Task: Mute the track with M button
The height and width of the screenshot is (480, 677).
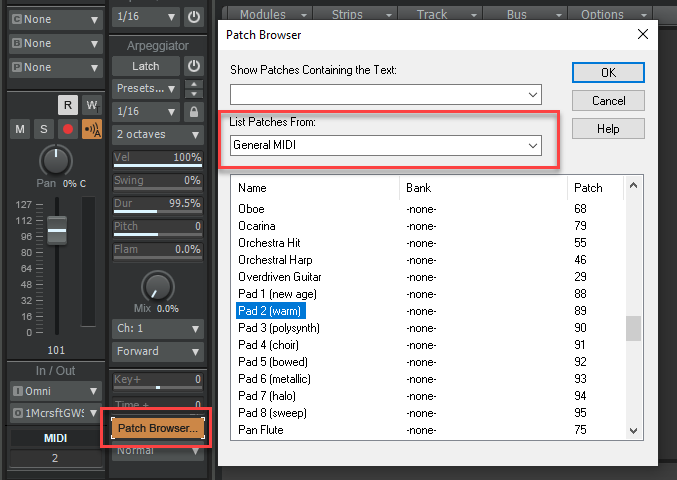Action: [20, 129]
